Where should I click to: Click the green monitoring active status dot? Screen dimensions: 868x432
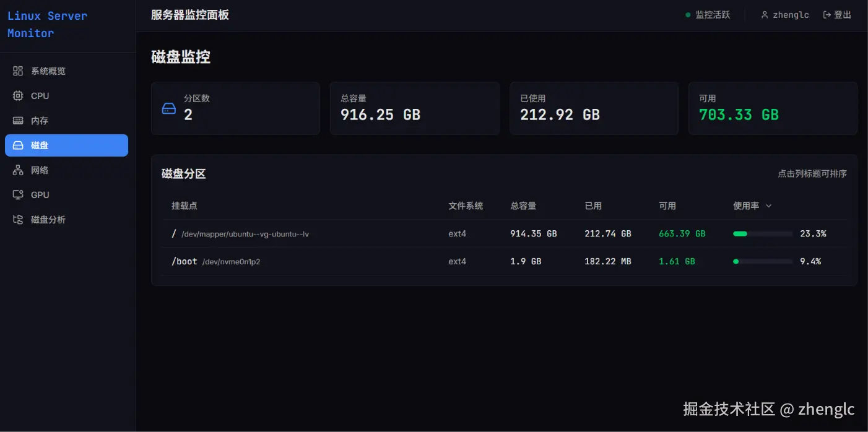688,15
